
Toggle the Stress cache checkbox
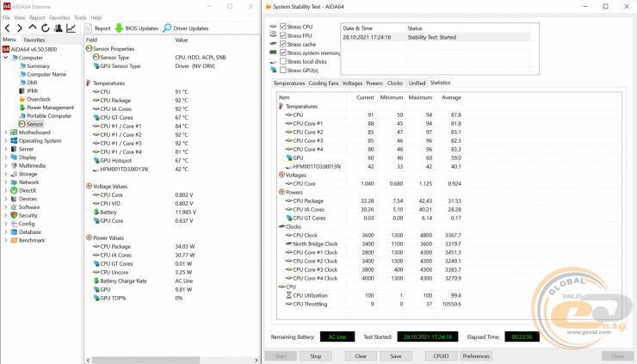click(283, 44)
